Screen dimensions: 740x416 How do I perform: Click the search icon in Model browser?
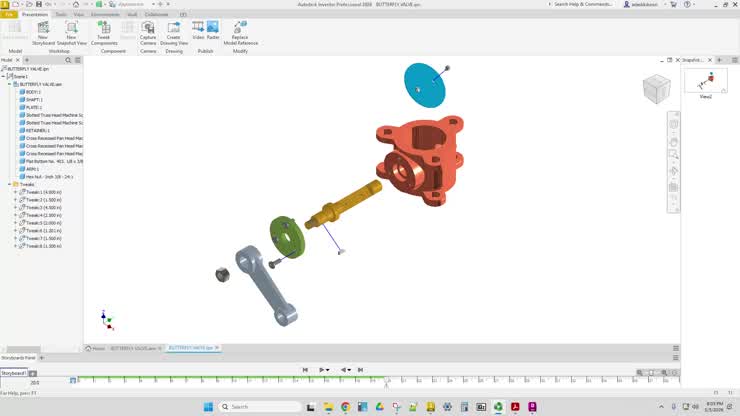tap(68, 60)
